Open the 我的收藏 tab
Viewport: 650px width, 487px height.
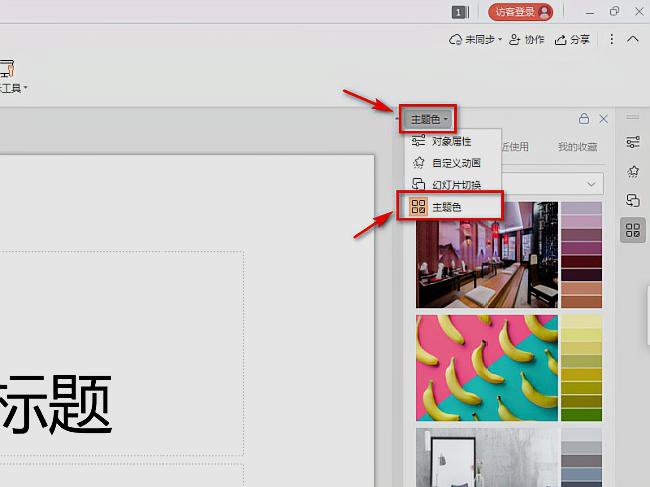coord(577,147)
